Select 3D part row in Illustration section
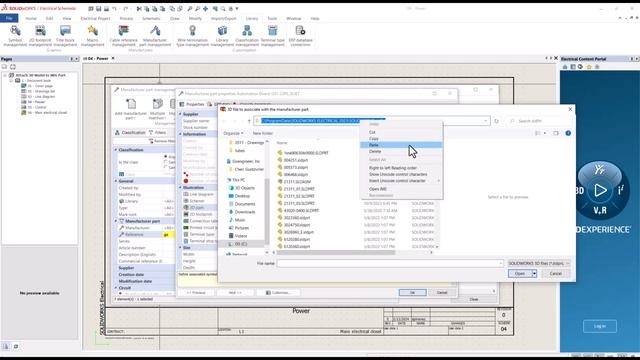This screenshot has height=360, width=640. pyautogui.click(x=196, y=207)
